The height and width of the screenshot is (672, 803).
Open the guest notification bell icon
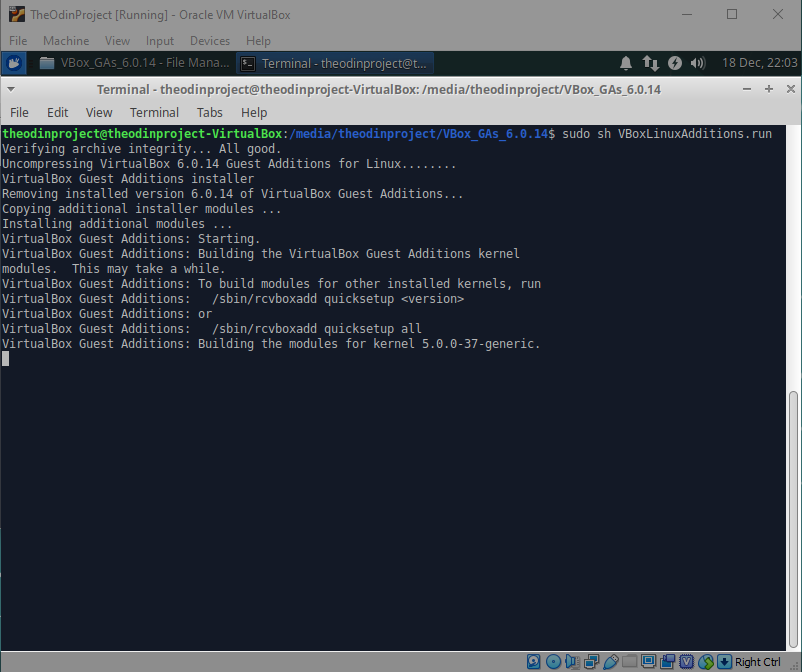626,63
